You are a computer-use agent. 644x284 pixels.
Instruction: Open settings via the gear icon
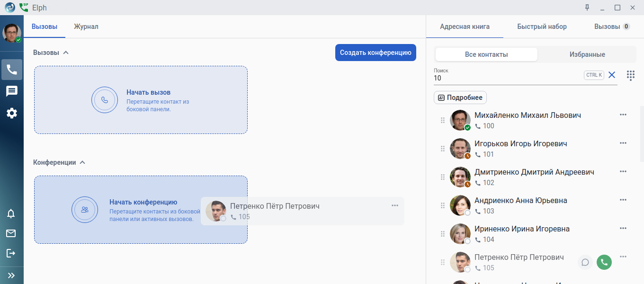coord(12,113)
